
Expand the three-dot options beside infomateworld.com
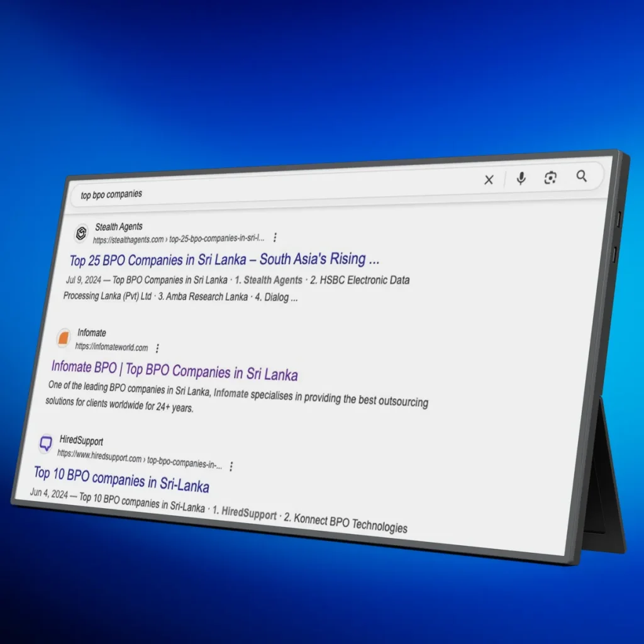click(157, 348)
